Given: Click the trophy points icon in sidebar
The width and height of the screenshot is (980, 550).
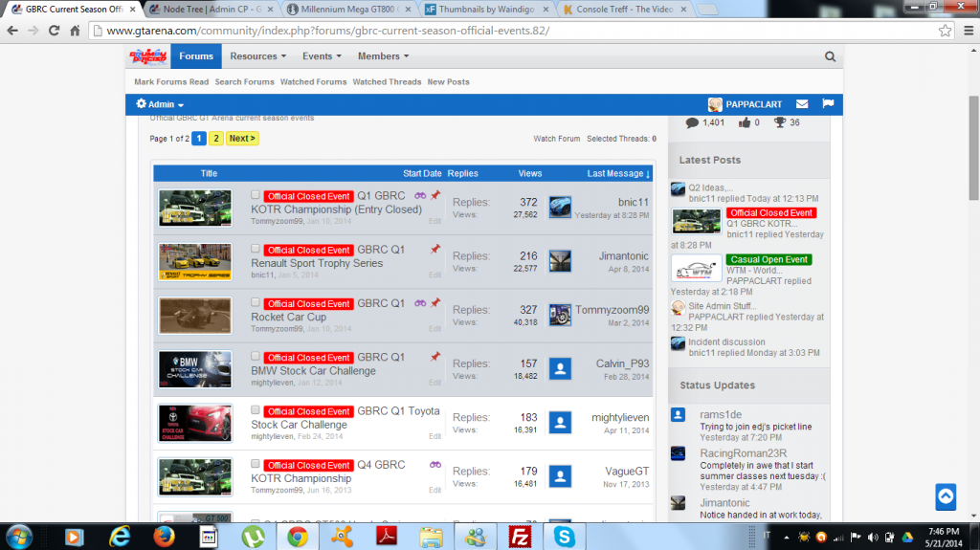Looking at the screenshot, I should 779,122.
